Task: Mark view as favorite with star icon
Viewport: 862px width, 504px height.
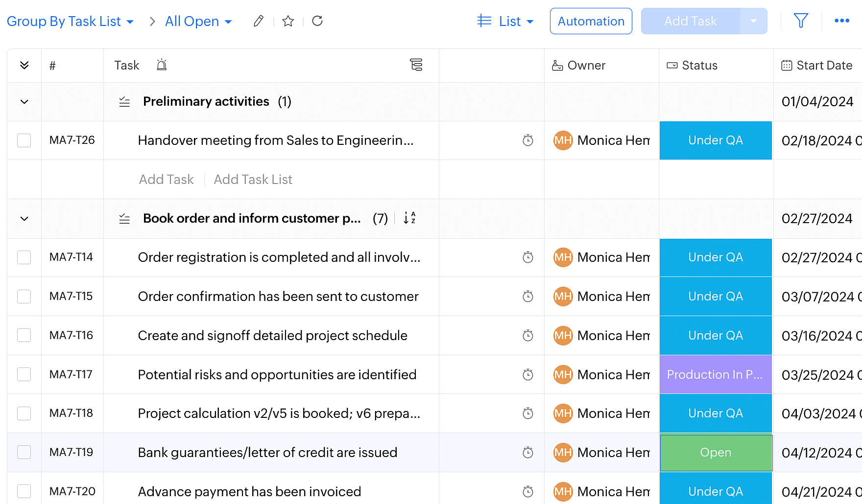Action: coord(288,21)
